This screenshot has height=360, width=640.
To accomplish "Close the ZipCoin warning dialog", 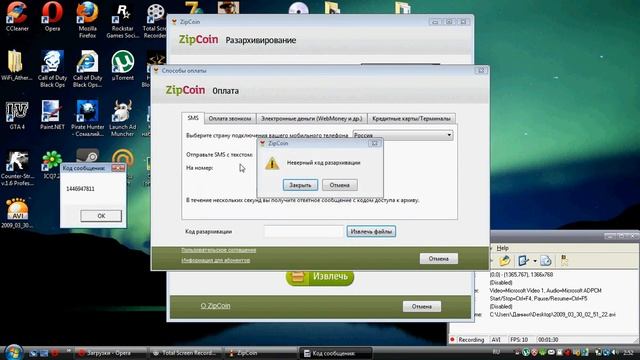I will tap(374, 143).
